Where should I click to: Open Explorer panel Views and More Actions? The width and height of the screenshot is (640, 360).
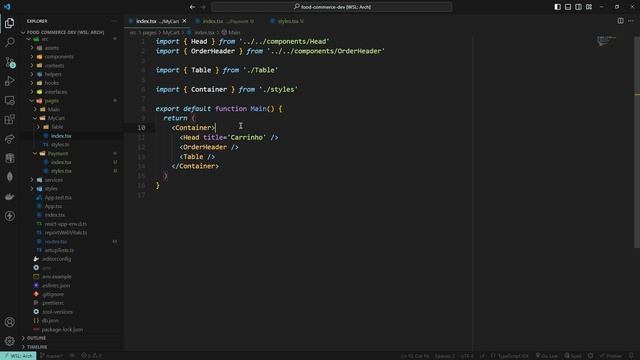point(114,21)
